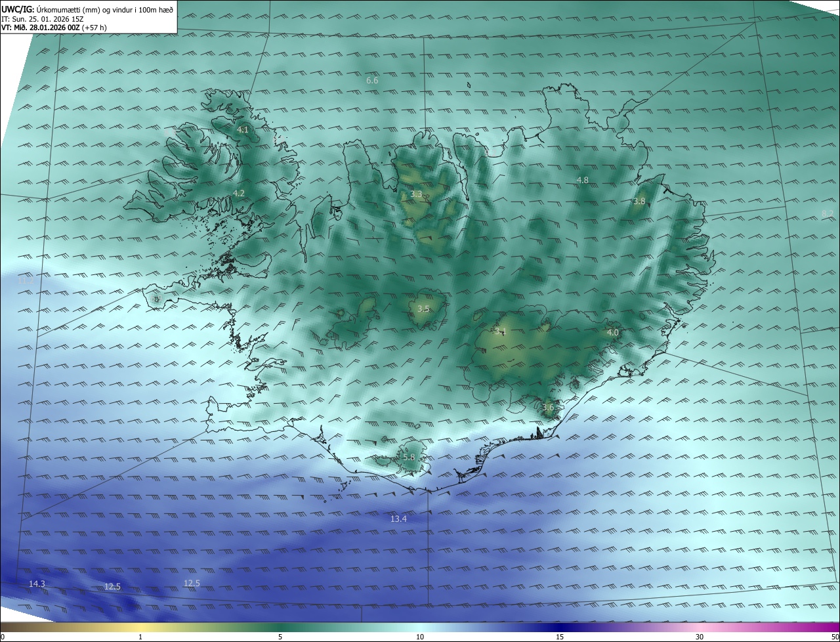Click the '5' tick label on the color scale
840x642 pixels.
(x=280, y=637)
